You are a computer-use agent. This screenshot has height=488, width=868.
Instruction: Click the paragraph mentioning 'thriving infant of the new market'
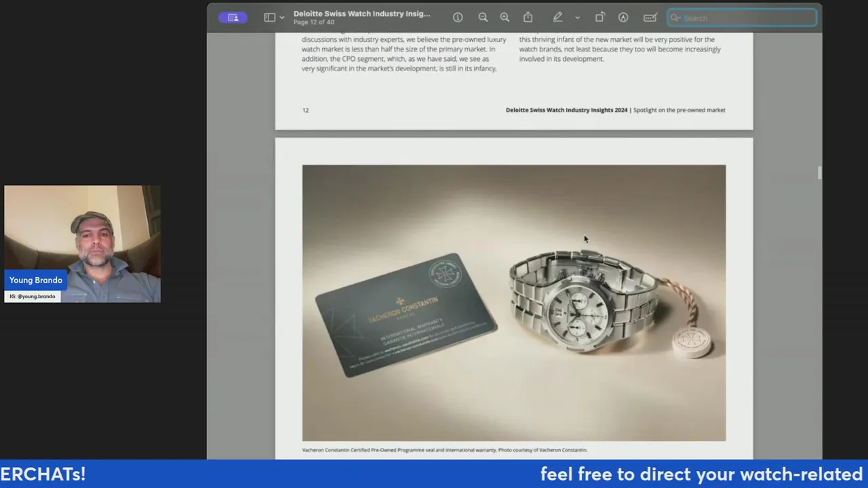(x=620, y=49)
